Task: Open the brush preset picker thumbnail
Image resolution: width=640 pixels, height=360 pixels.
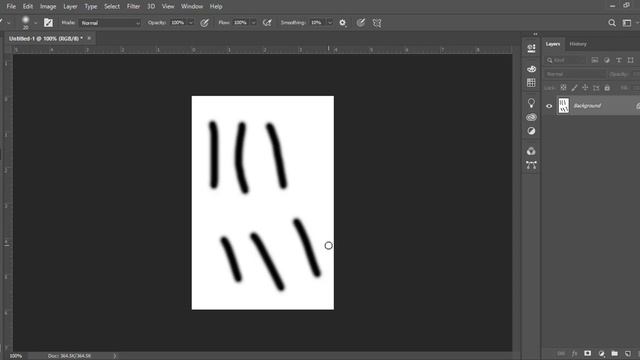Action: (x=25, y=22)
